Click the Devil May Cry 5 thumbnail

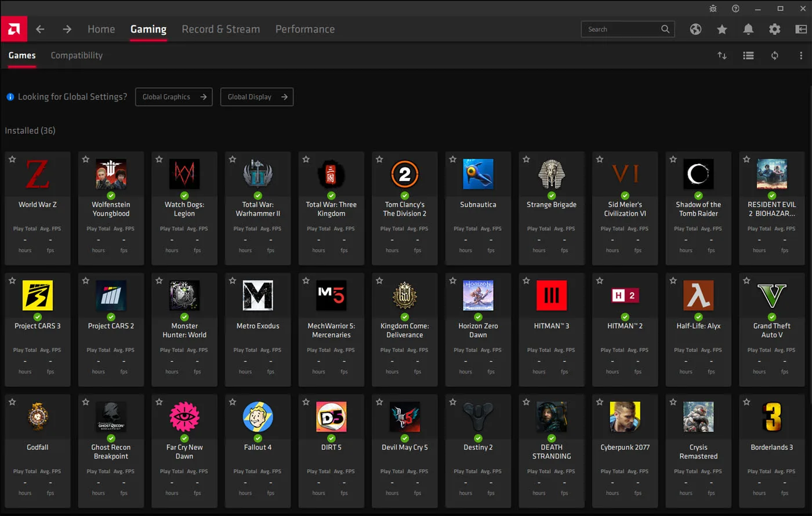[405, 416]
